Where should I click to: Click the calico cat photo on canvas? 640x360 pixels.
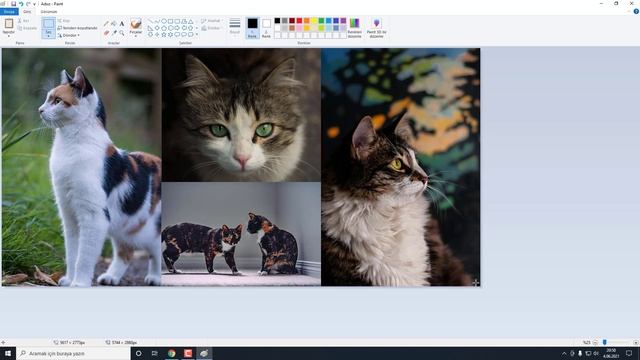coord(82,167)
